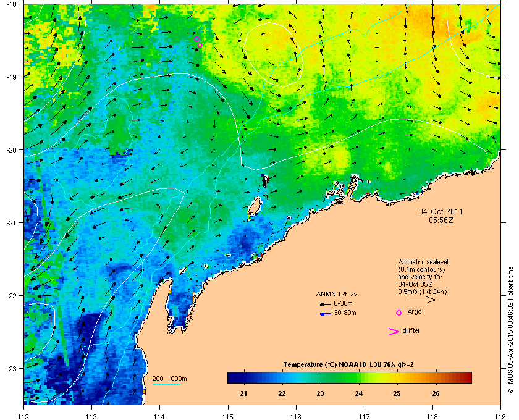
Task: Click the latitude axis label -20
Action: pyautogui.click(x=11, y=150)
